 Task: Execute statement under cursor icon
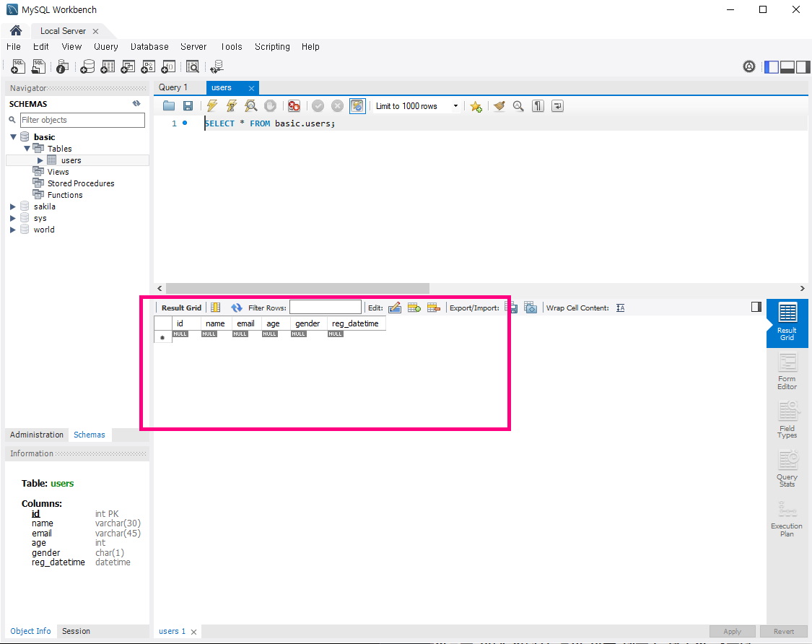232,105
